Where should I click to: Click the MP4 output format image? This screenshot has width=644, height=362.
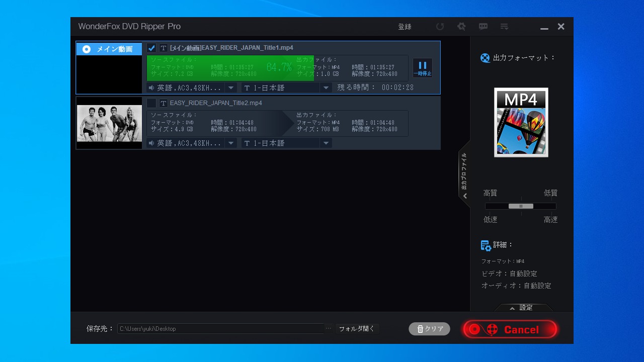[x=521, y=122]
